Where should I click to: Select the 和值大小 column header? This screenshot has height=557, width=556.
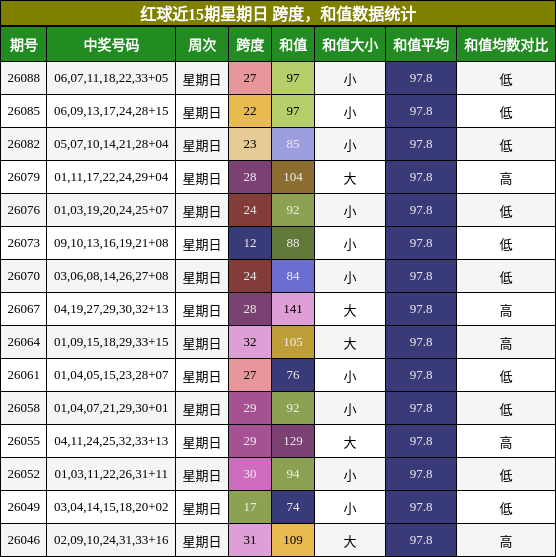click(x=350, y=45)
